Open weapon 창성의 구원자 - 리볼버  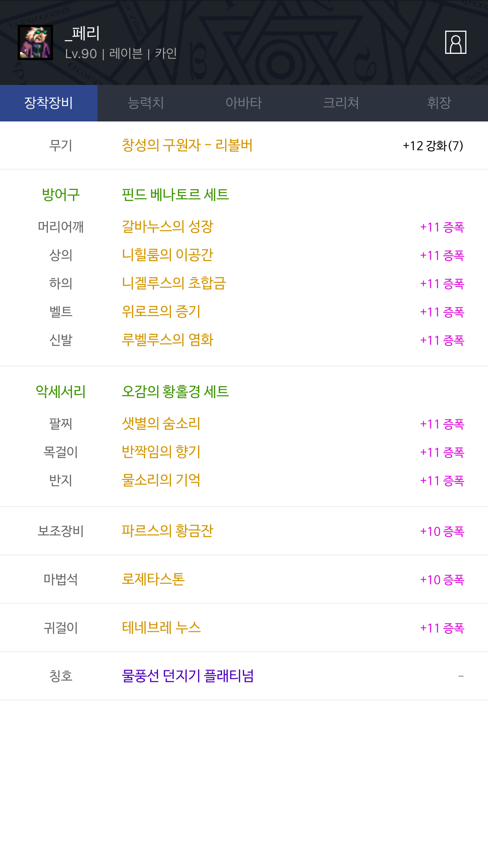tap(187, 145)
